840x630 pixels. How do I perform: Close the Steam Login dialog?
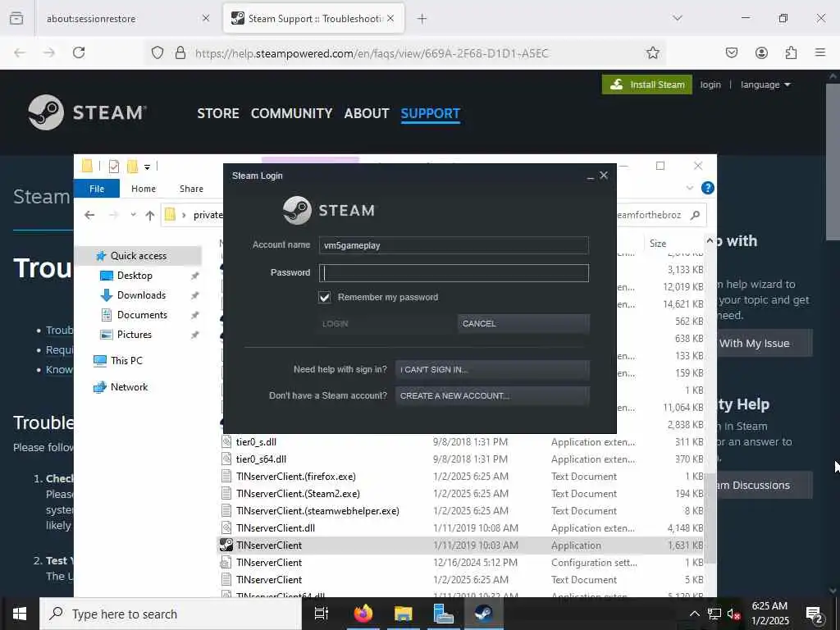tap(604, 176)
